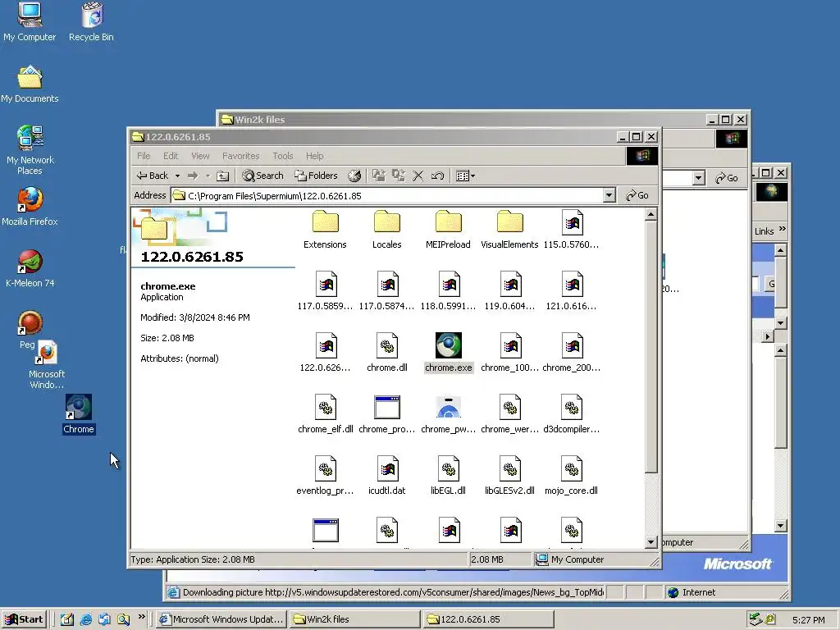840x630 pixels.
Task: Launch Internet Explorer from Quick Launch
Action: click(x=85, y=619)
